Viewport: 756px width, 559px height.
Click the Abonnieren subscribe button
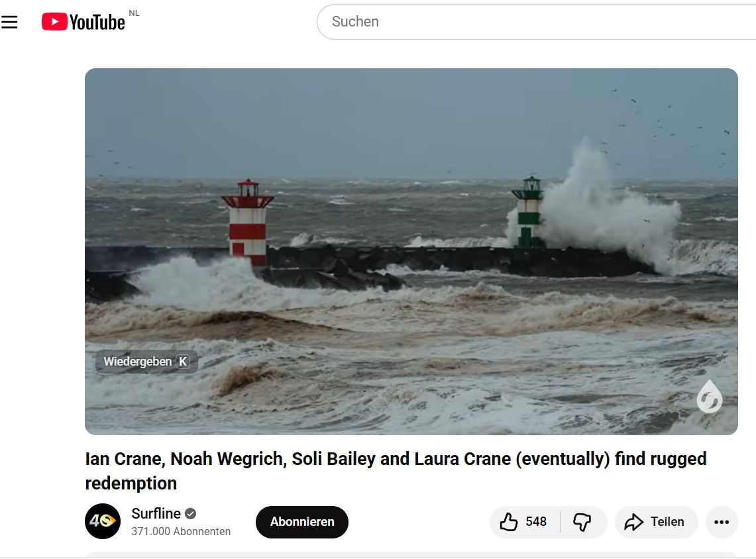301,522
